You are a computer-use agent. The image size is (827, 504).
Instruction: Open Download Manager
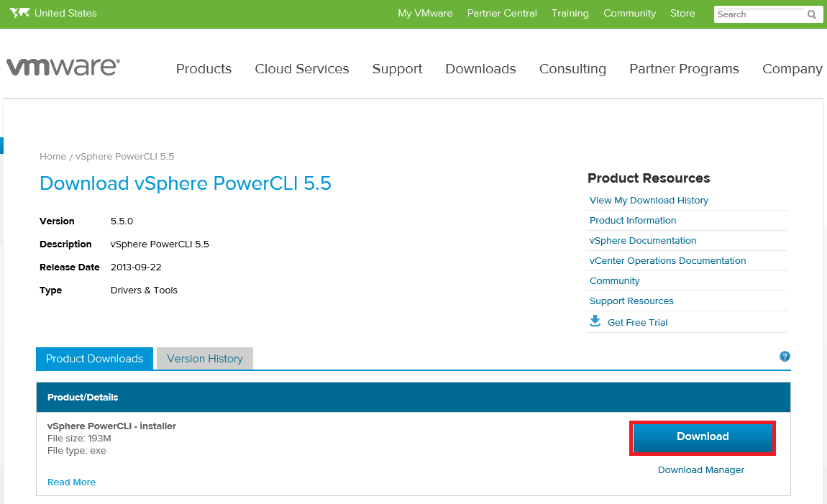(700, 469)
